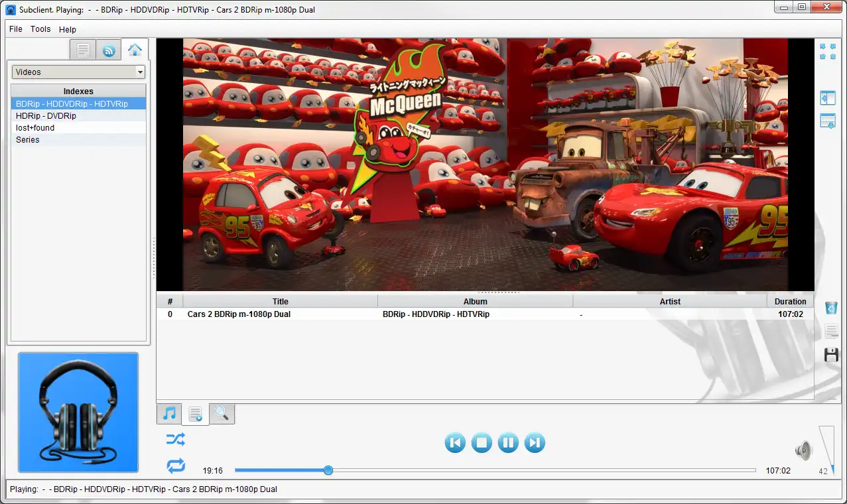Select the Series index entry
The height and width of the screenshot is (504, 847).
[x=28, y=140]
